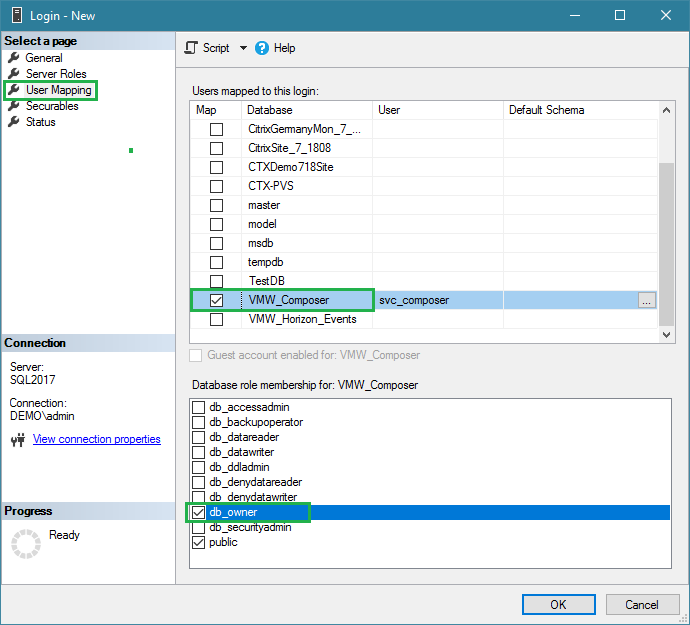Viewport: 690px width, 625px height.
Task: Click the Database column header
Action: coord(307,110)
